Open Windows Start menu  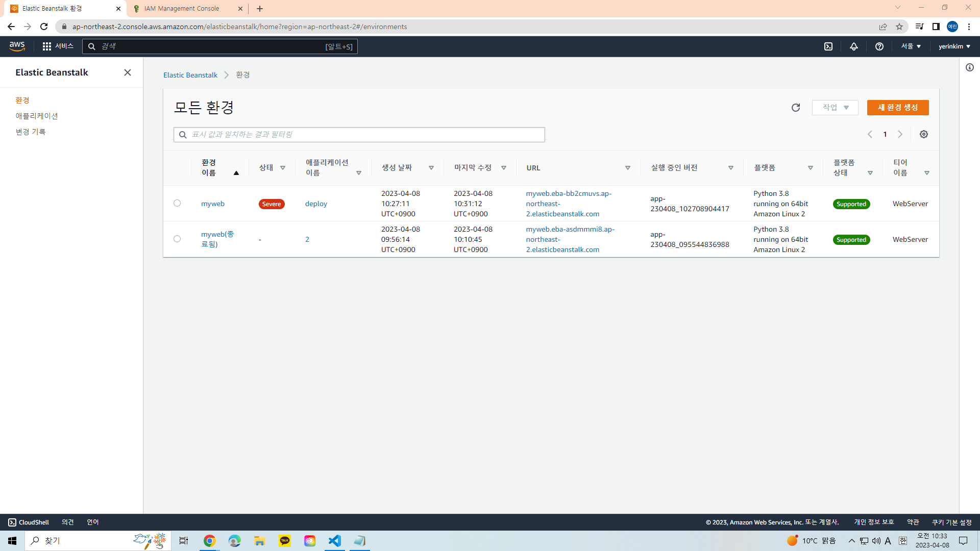click(x=12, y=541)
